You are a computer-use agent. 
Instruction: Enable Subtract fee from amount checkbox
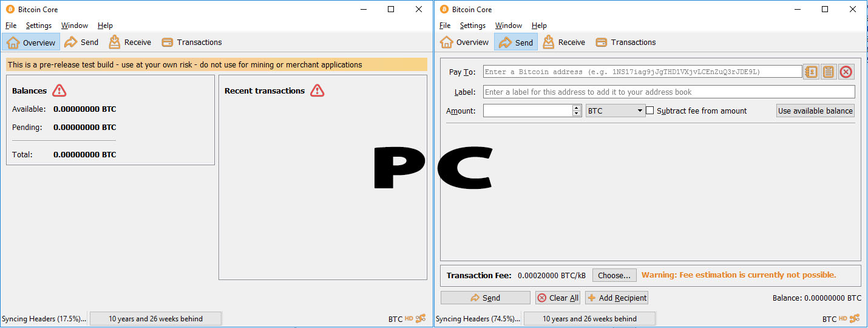pos(649,111)
